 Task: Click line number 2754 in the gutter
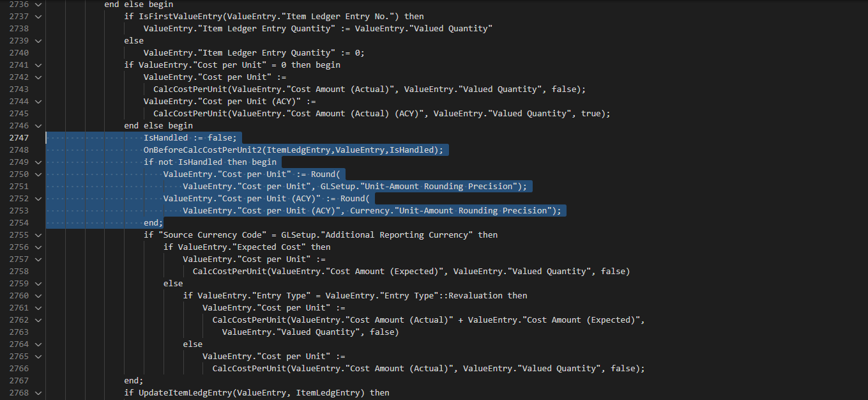[20, 222]
